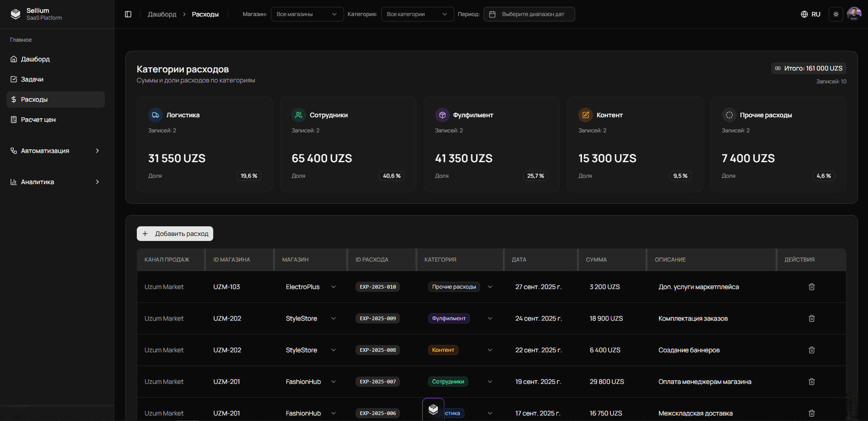
Task: Switch the light/dark theme toggle
Action: coord(836,14)
